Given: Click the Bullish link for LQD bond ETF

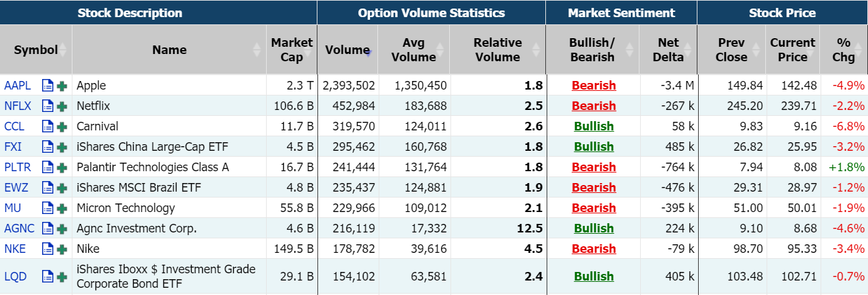Looking at the screenshot, I should tap(594, 277).
